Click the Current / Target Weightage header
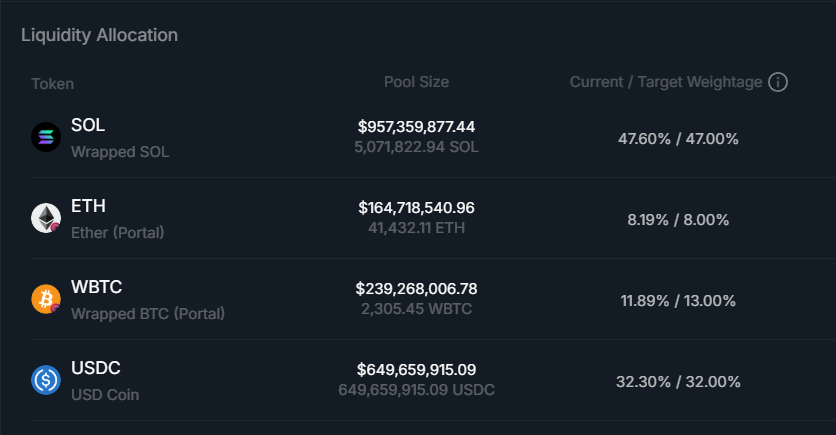 click(x=666, y=82)
